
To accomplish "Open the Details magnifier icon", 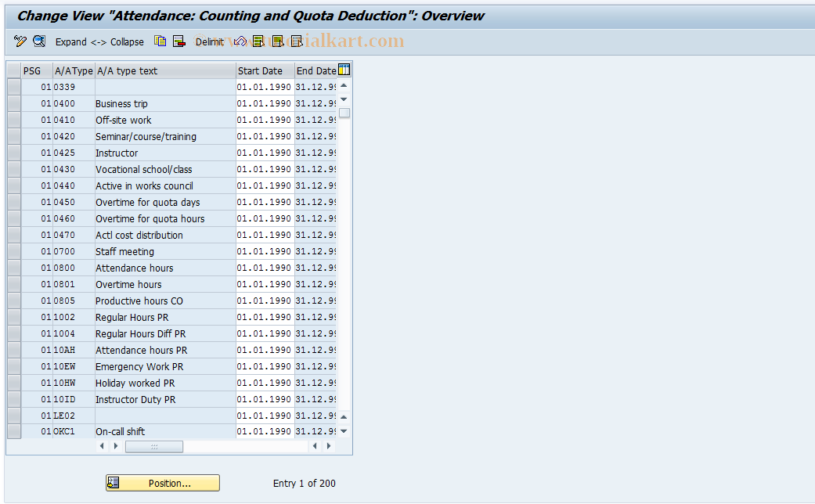I will click(x=39, y=41).
